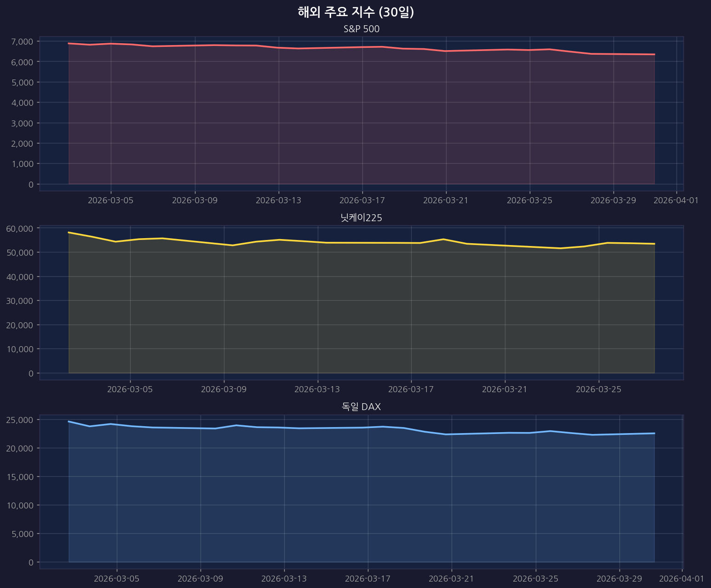This screenshot has width=711, height=588.
Task: Click the main title 해외 주요 지수 (30일)
Action: (x=355, y=12)
